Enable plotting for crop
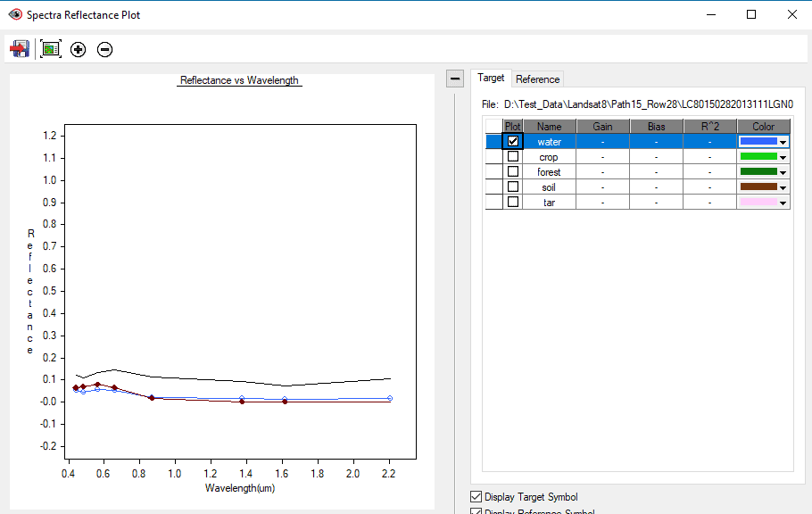The image size is (812, 514). point(513,156)
